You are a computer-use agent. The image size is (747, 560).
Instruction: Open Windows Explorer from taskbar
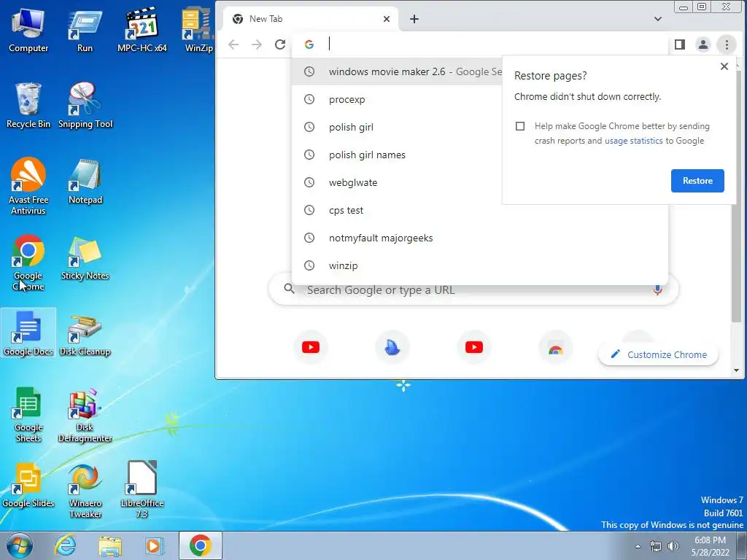coord(110,545)
